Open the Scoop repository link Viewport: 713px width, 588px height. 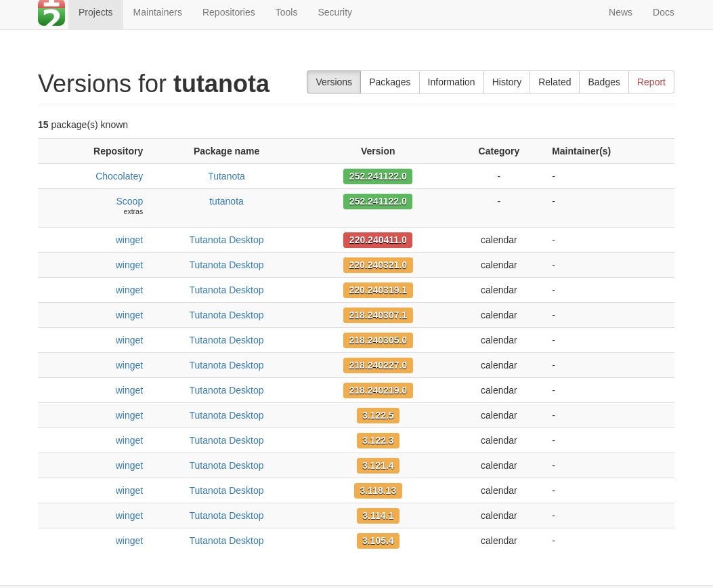pyautogui.click(x=129, y=201)
